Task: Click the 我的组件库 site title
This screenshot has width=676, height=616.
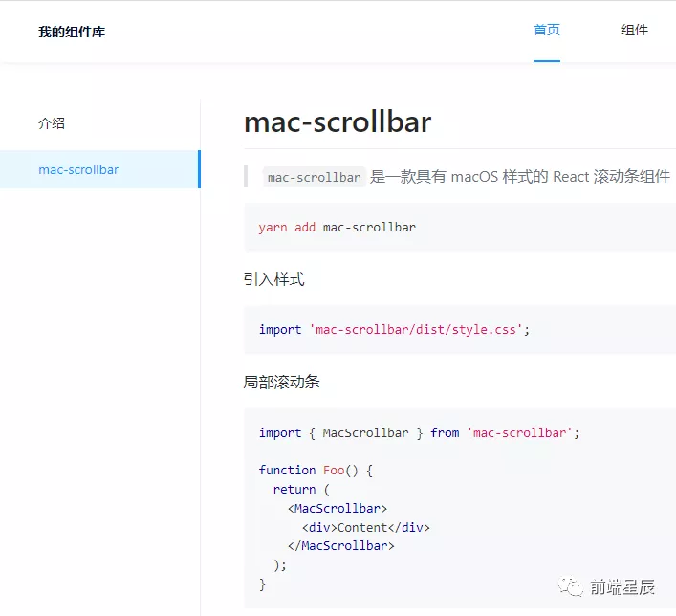Action: tap(72, 32)
